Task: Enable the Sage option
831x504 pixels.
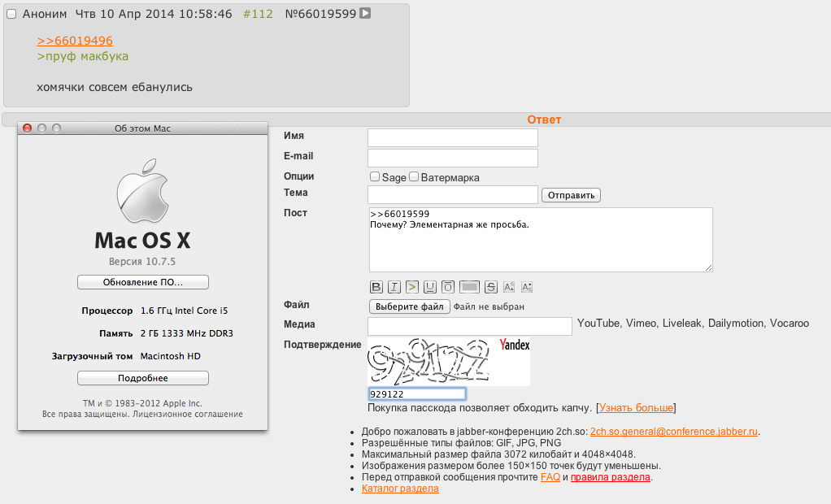Action: click(x=375, y=176)
